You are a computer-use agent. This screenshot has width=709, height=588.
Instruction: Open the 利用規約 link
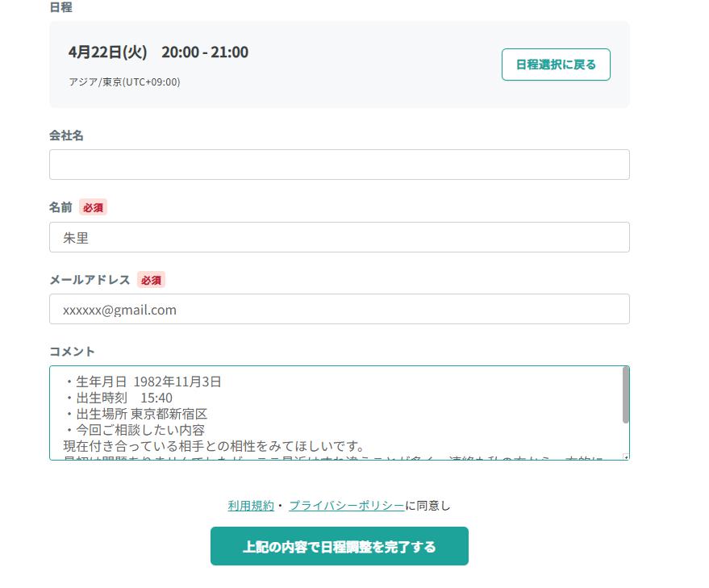(251, 506)
